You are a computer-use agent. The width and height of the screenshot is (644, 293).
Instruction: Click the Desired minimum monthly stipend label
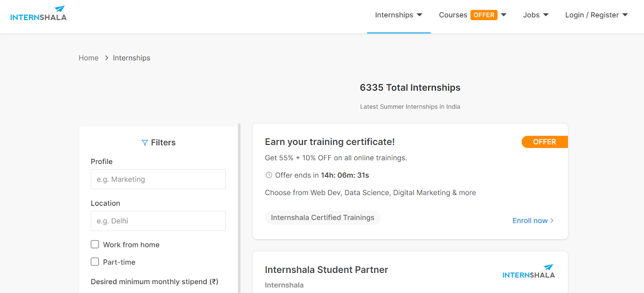155,282
